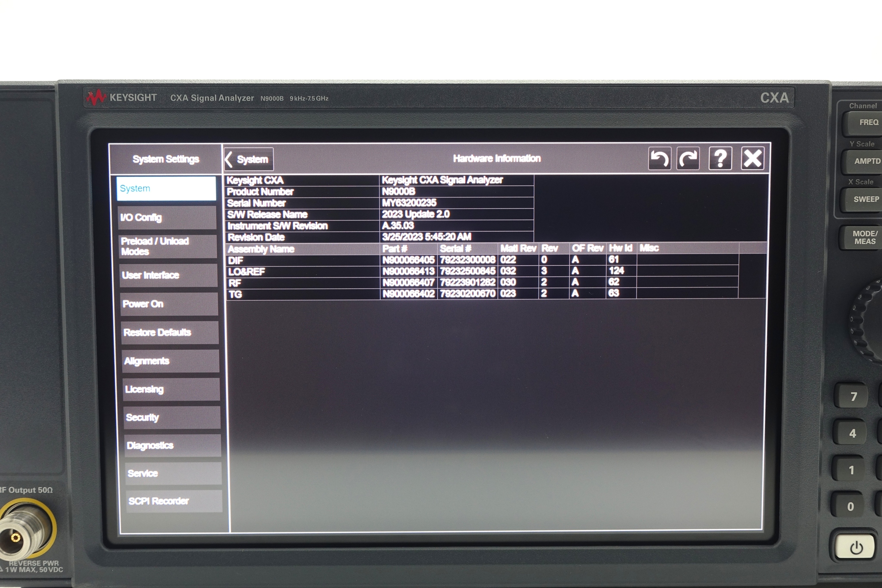Tap the power button icon

coord(856,548)
